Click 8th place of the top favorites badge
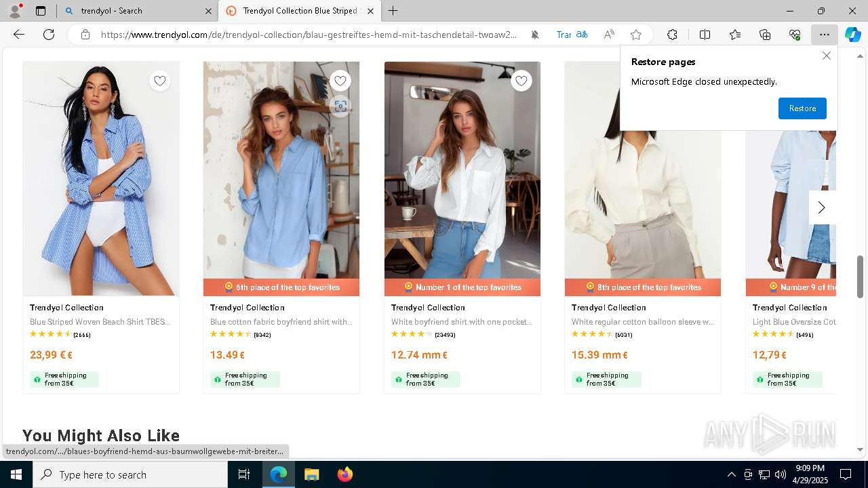 coord(643,287)
